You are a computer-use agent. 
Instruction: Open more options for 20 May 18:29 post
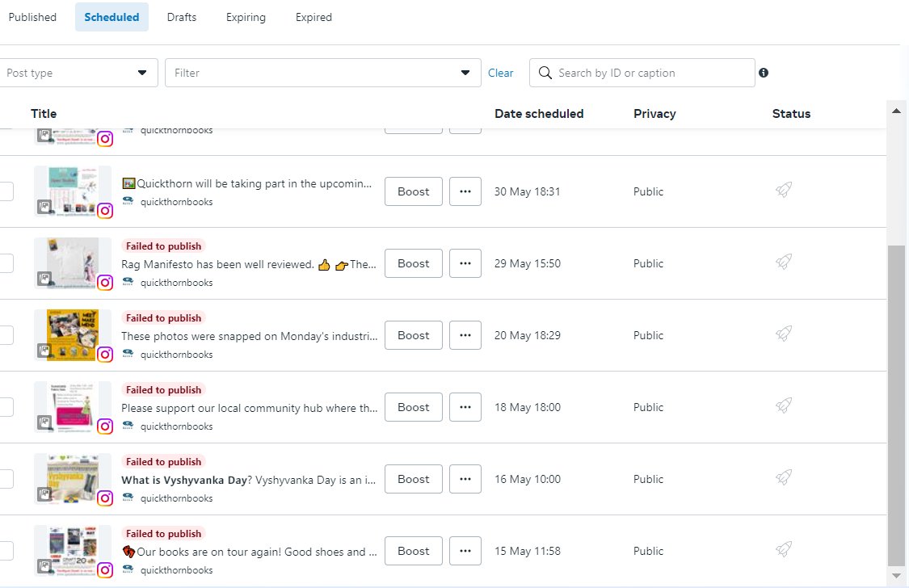[465, 335]
